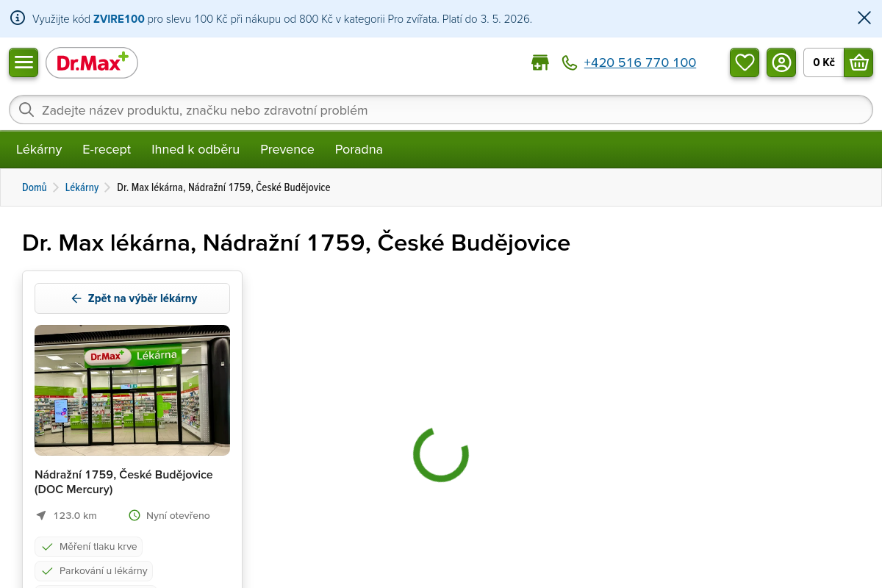Go to Domů breadcrumb link

[x=35, y=187]
